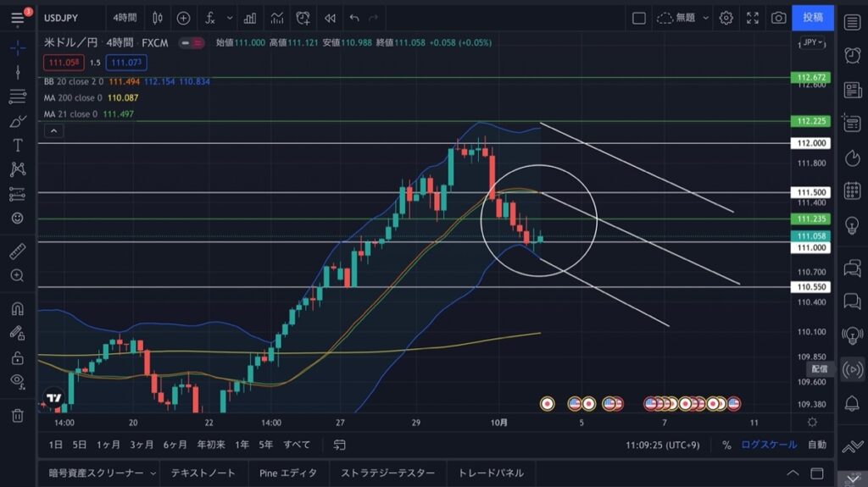Open the indicators fx menu
868x487 pixels.
pyautogui.click(x=210, y=19)
